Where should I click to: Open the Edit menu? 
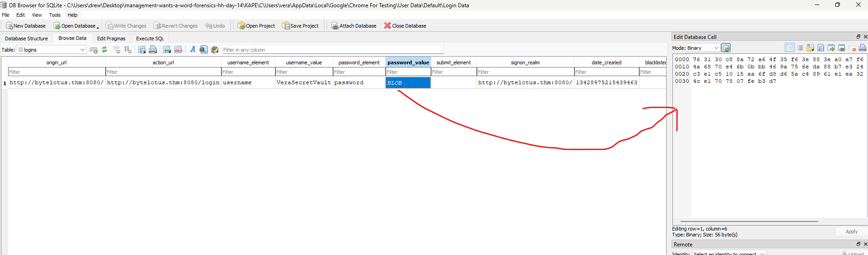pos(20,15)
